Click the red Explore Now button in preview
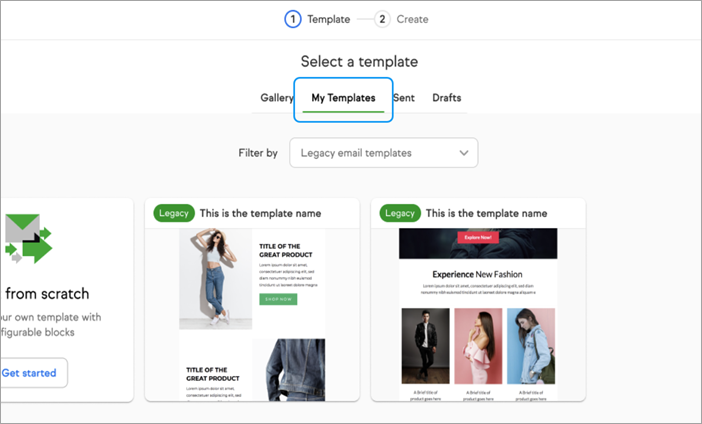This screenshot has width=702, height=424. coord(478,237)
